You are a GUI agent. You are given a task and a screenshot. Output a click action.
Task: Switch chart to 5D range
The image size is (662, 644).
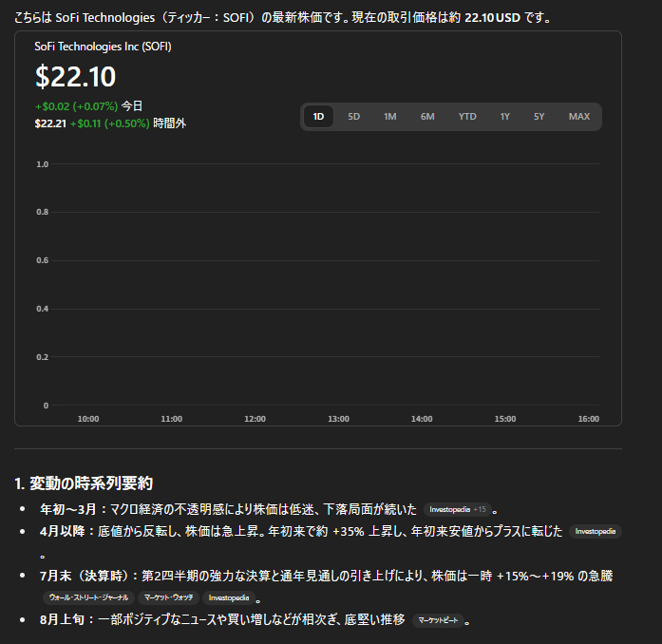coord(354,117)
